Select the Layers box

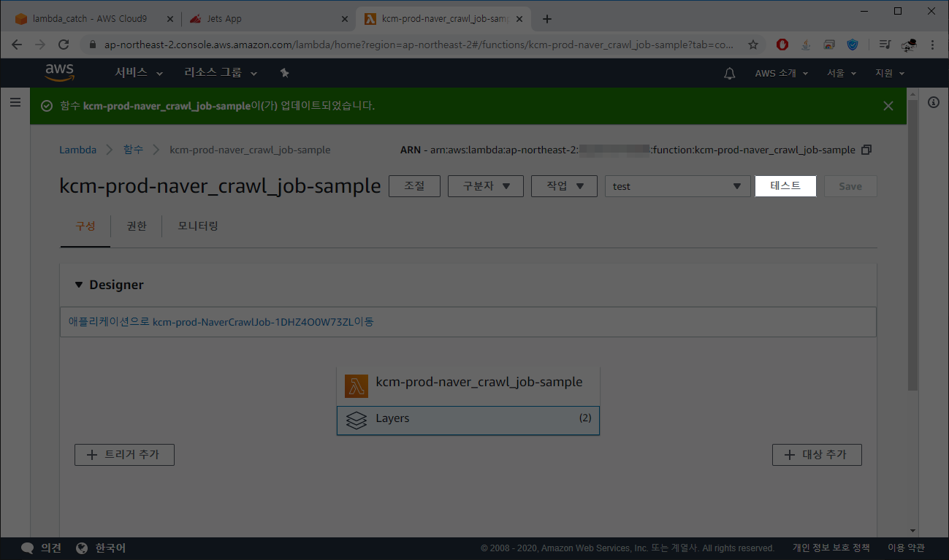pyautogui.click(x=468, y=421)
